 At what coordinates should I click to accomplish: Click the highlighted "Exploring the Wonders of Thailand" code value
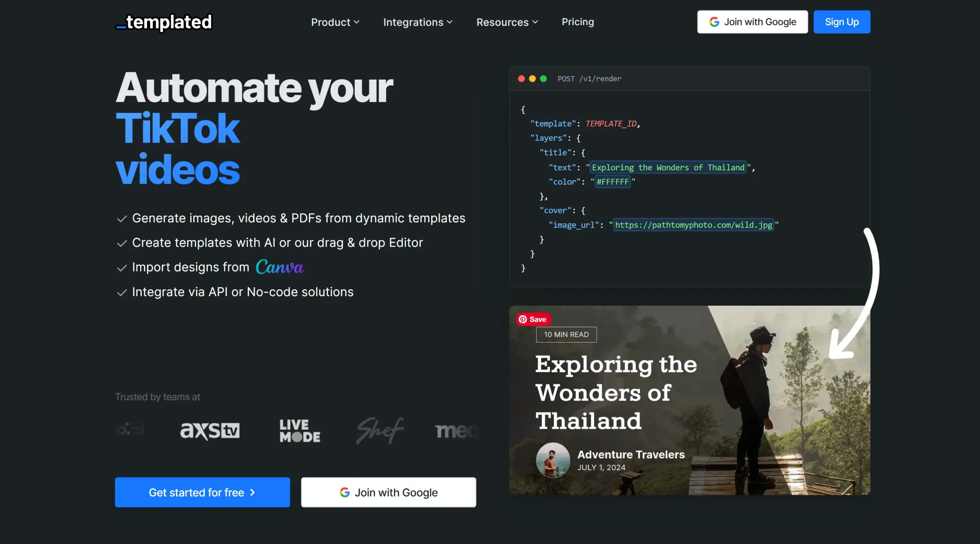668,167
